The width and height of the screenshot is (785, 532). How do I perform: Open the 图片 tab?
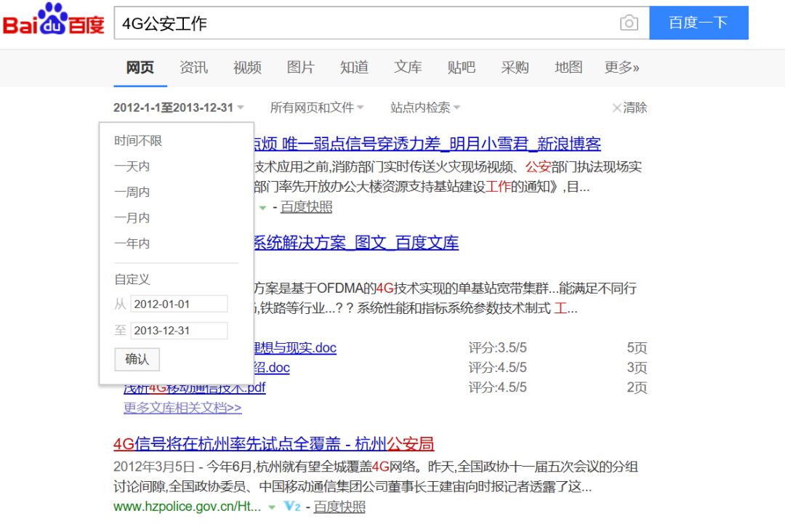(300, 68)
